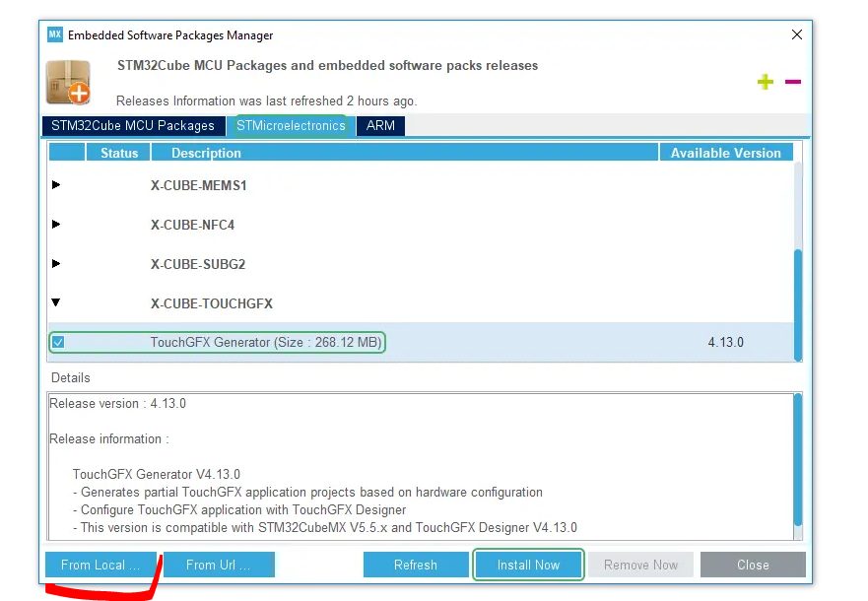Click the magenta minus collapse-all icon
The height and width of the screenshot is (601, 868).
click(x=793, y=82)
